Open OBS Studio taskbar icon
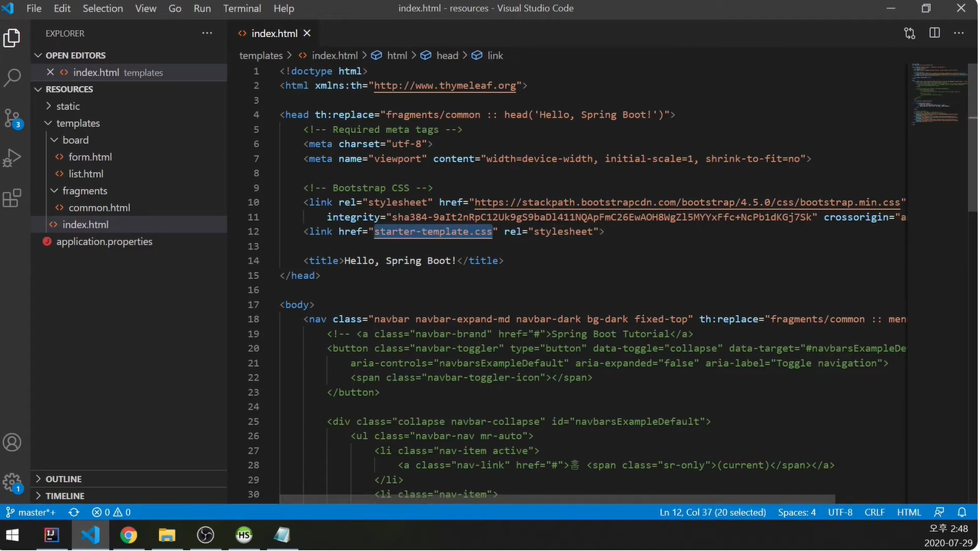Screen dimensions: 980x551 click(x=205, y=535)
